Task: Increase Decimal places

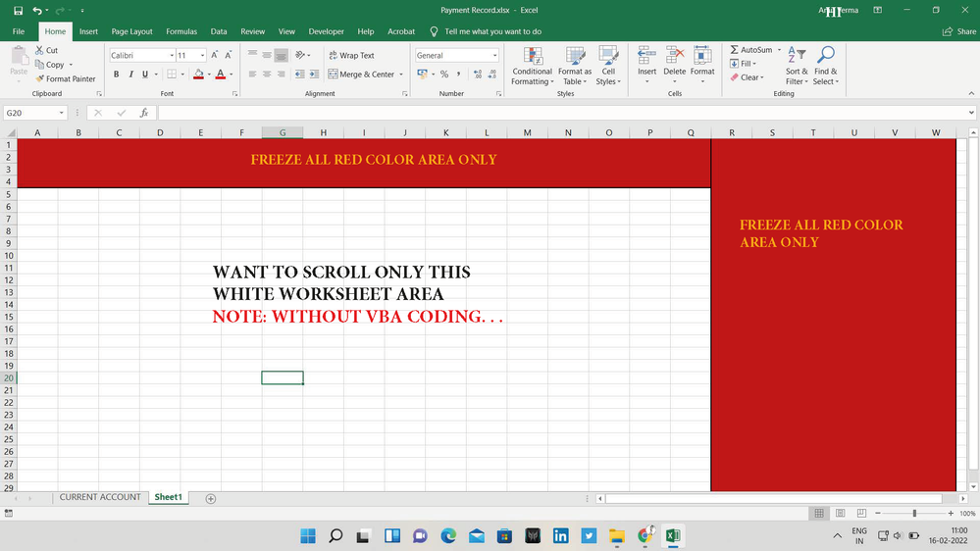Action: 478,74
